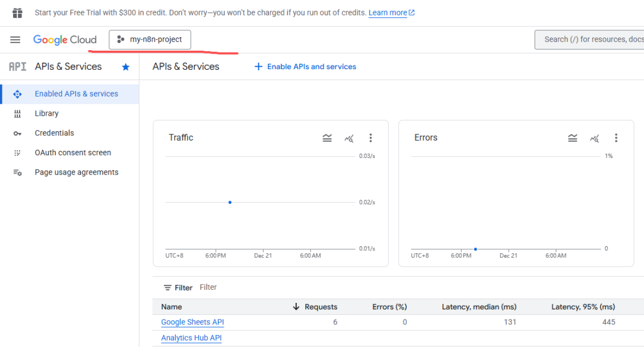
Task: Toggle legend icon on Errors chart
Action: pyautogui.click(x=572, y=138)
